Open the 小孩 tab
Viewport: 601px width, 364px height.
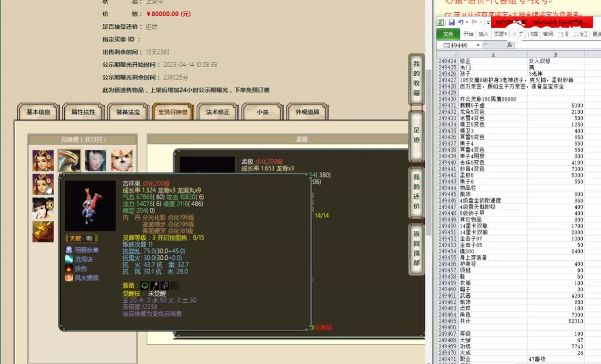263,112
